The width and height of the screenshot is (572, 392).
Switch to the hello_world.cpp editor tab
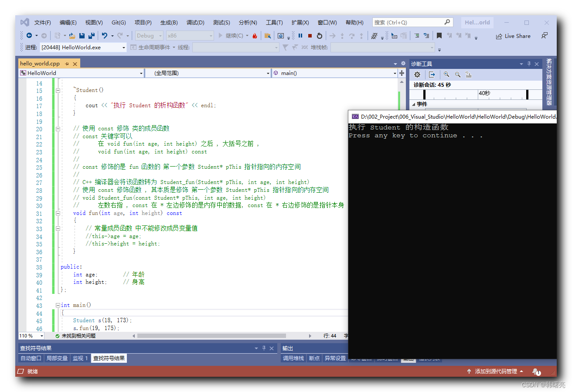tap(40, 64)
